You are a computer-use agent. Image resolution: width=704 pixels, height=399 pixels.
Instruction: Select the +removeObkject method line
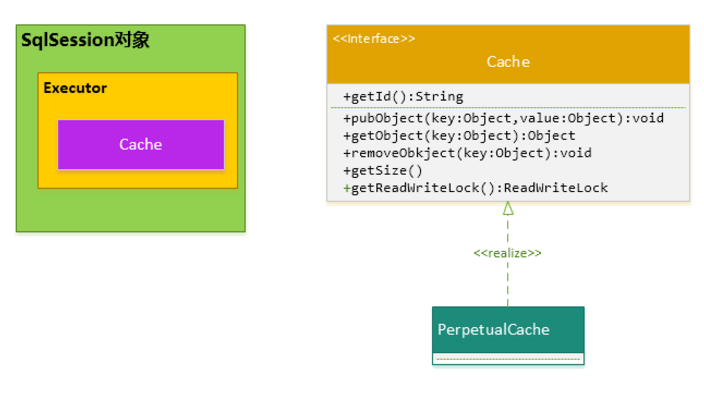[x=467, y=153]
